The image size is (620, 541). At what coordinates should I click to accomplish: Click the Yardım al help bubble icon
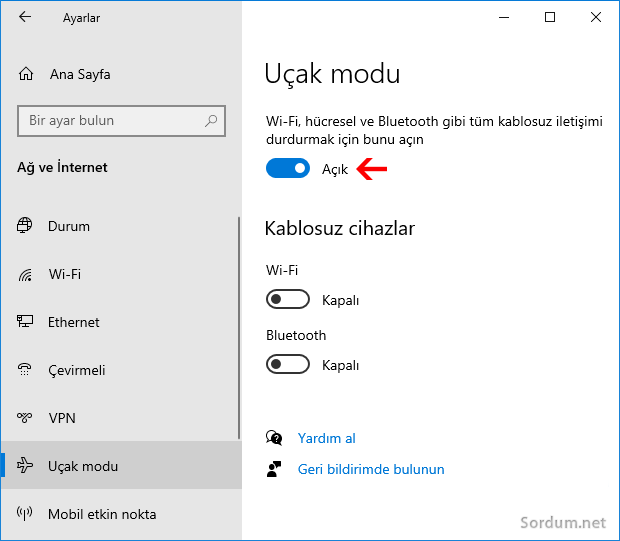274,438
